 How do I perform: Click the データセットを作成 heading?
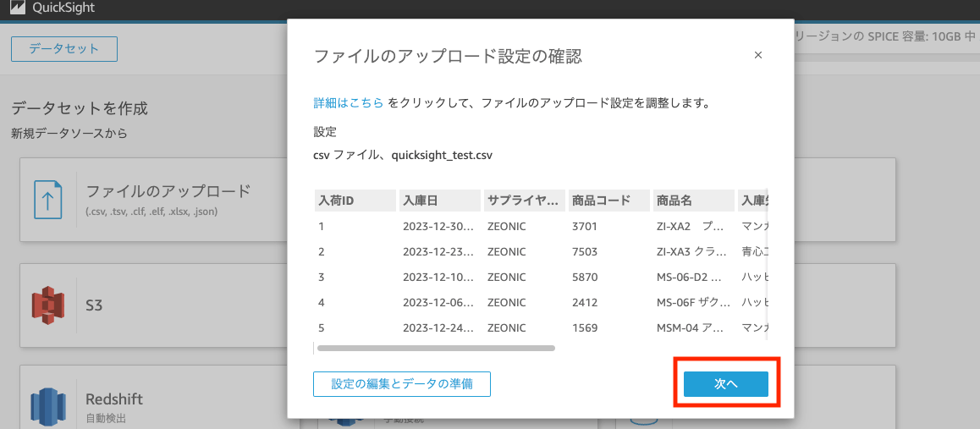[80, 108]
